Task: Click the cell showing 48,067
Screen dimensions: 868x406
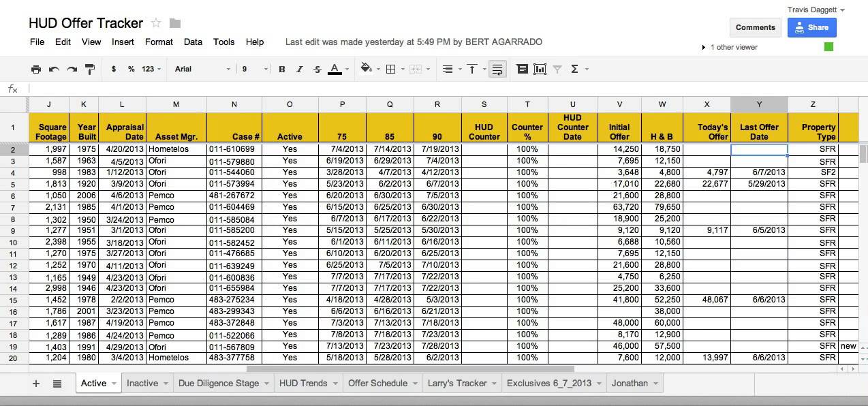Action: tap(707, 300)
